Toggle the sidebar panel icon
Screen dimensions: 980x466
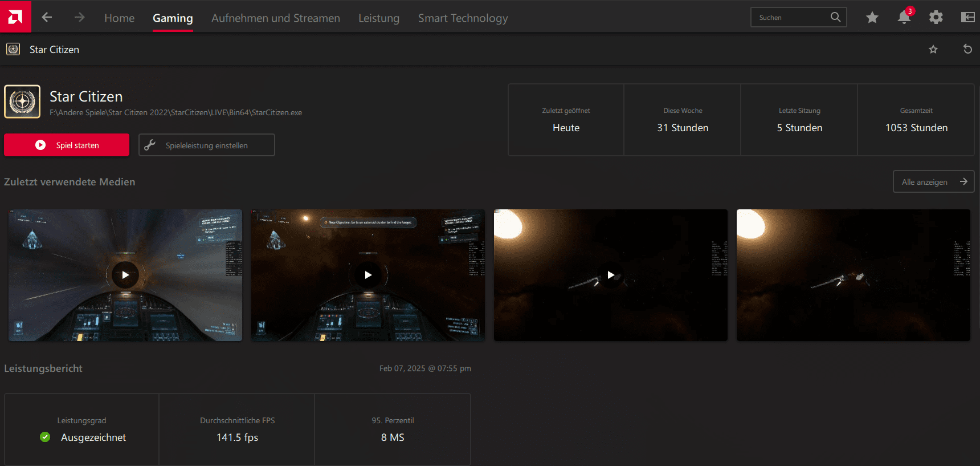click(967, 17)
